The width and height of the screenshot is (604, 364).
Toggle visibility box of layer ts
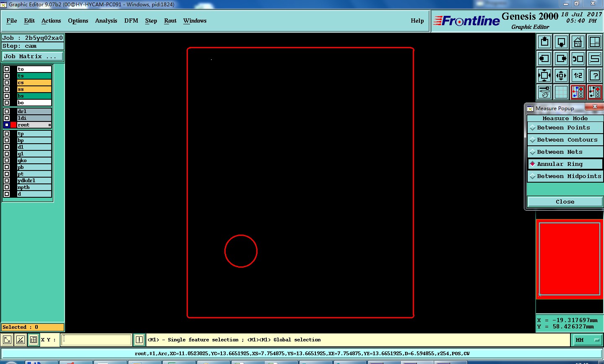click(7, 76)
